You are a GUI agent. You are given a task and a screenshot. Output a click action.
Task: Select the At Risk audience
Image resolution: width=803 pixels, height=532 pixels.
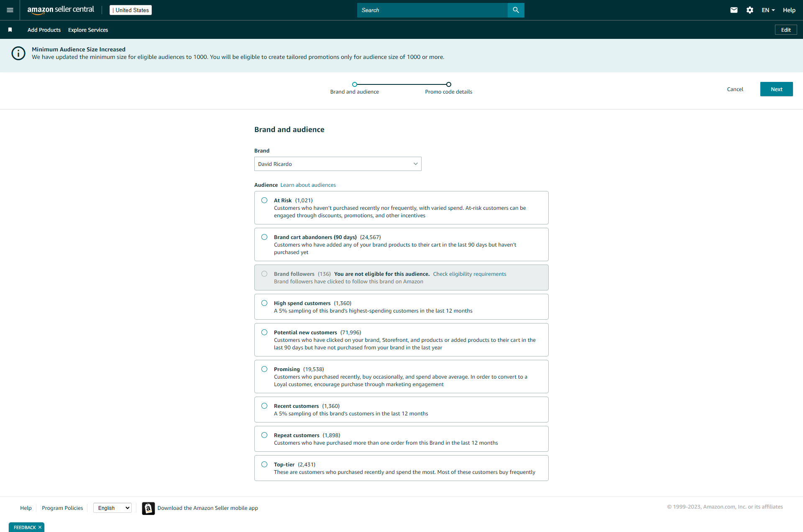[x=264, y=201]
